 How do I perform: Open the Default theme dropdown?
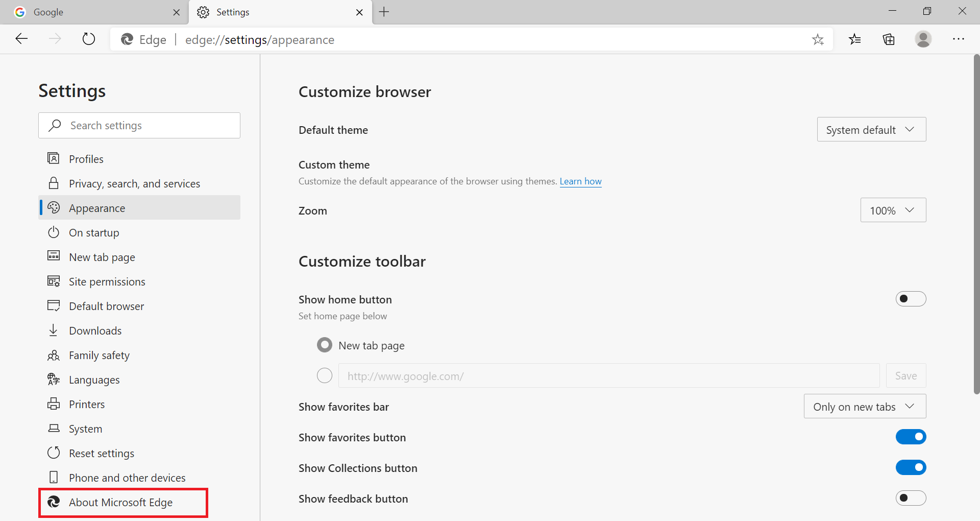871,130
